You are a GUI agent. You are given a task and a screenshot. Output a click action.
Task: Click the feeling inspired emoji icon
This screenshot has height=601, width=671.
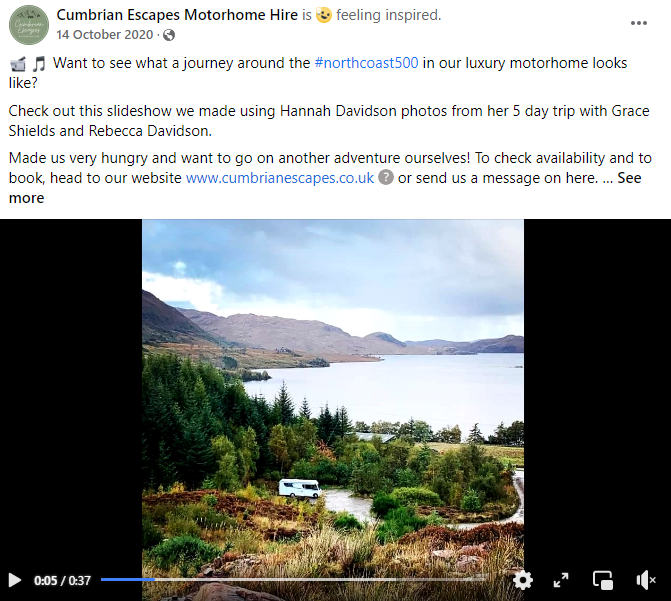tap(324, 15)
